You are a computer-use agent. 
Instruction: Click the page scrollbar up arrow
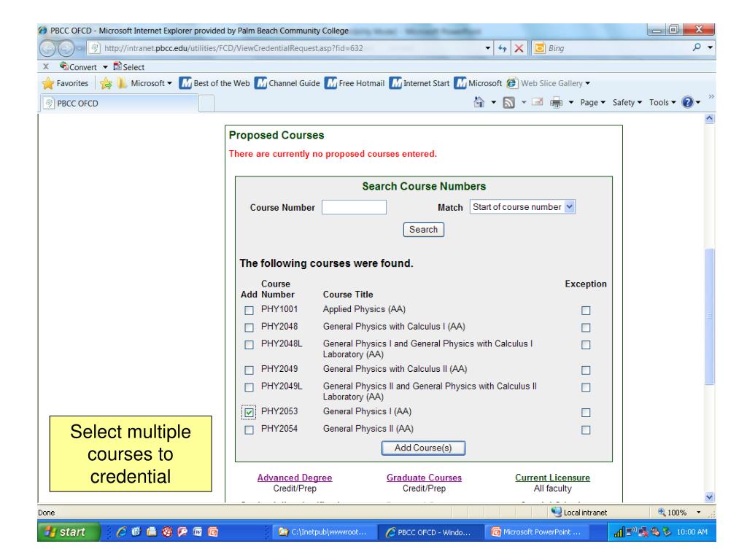click(x=709, y=118)
